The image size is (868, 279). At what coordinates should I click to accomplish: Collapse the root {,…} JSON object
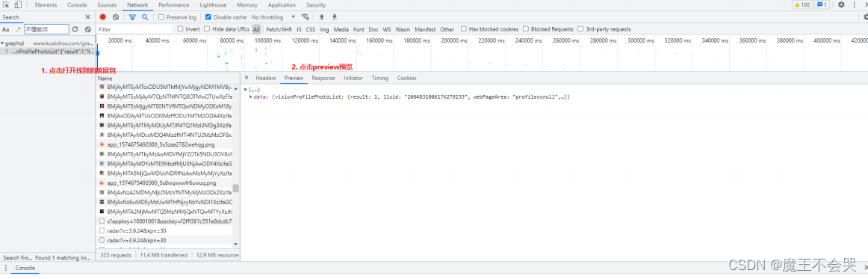245,89
